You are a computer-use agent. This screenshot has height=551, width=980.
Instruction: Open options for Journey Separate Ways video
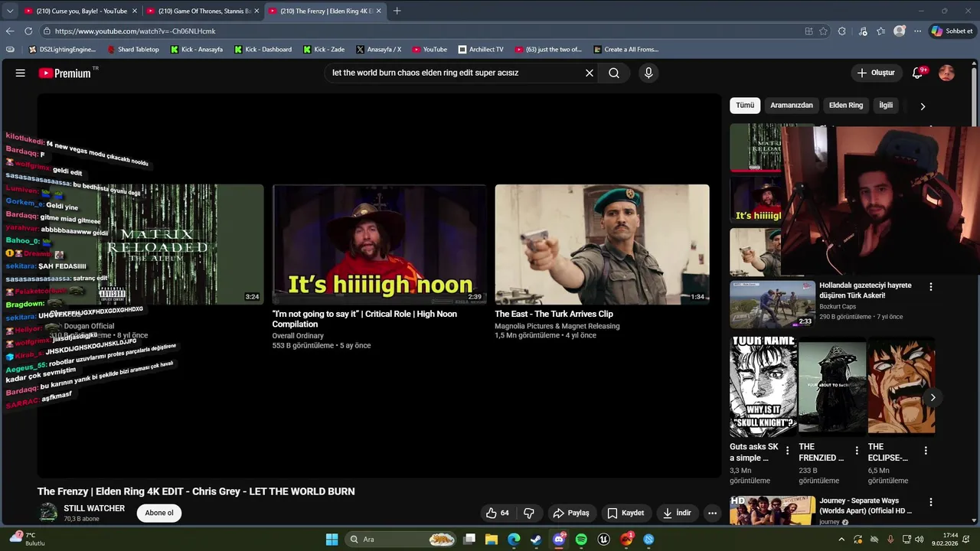(x=931, y=503)
